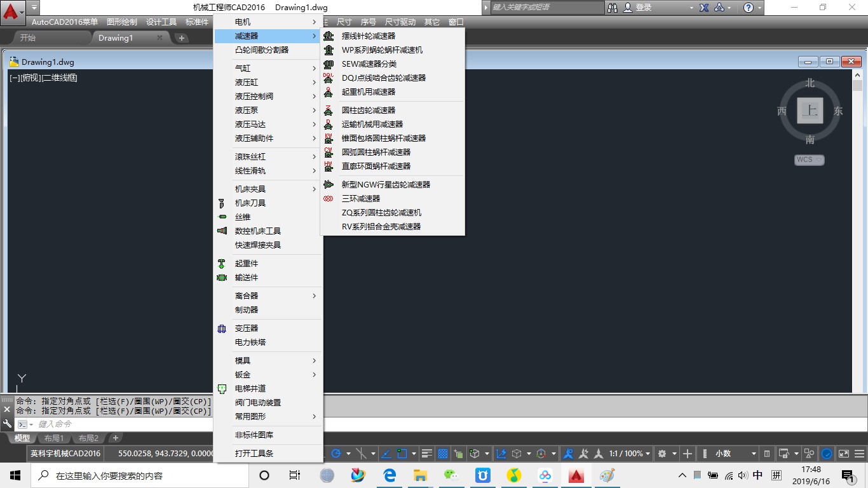
Task: Open the AutoCAD2016菜单 menu
Action: (65, 22)
